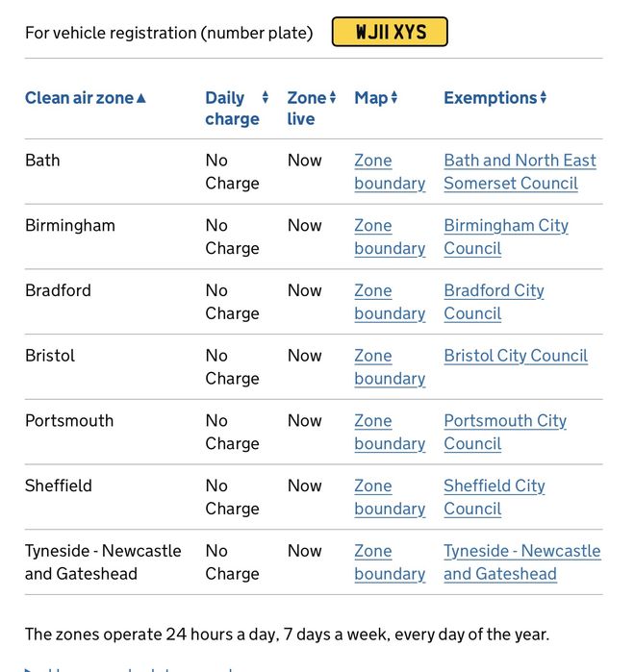
Task: View Bradford zone boundary map
Action: (390, 302)
